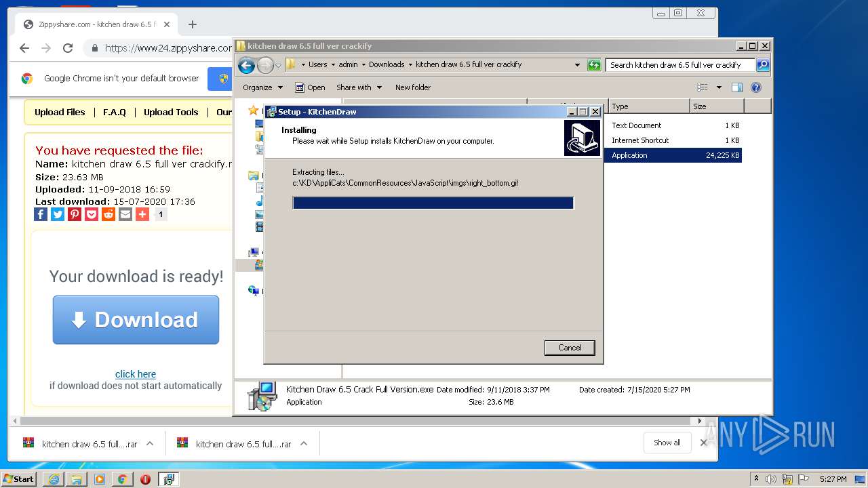Open the volume control tray icon

pos(771,479)
